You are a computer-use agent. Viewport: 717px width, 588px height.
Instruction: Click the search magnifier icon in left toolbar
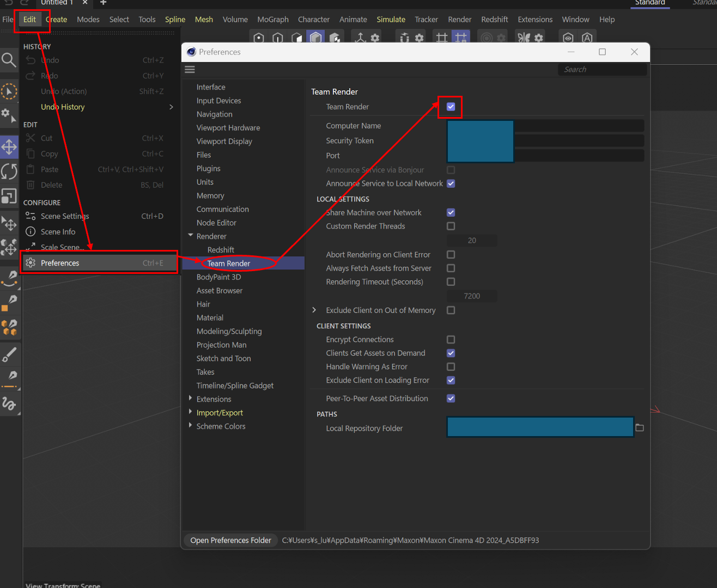click(x=9, y=59)
